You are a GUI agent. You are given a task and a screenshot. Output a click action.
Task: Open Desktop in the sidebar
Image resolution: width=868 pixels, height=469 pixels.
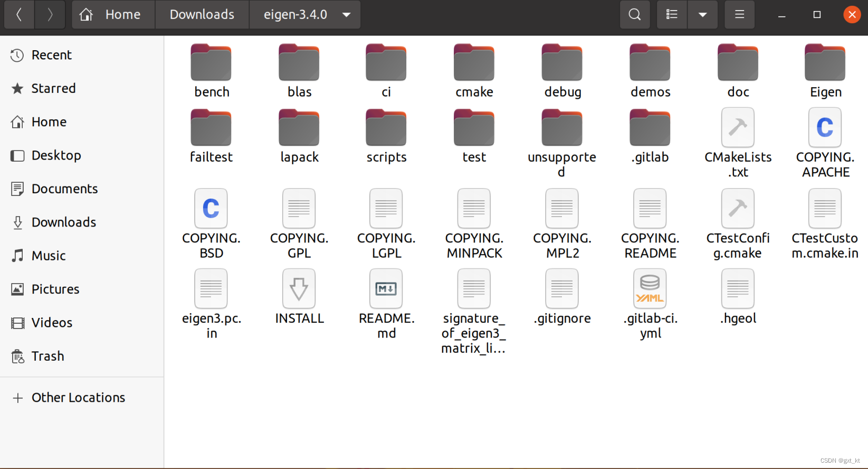click(x=82, y=155)
